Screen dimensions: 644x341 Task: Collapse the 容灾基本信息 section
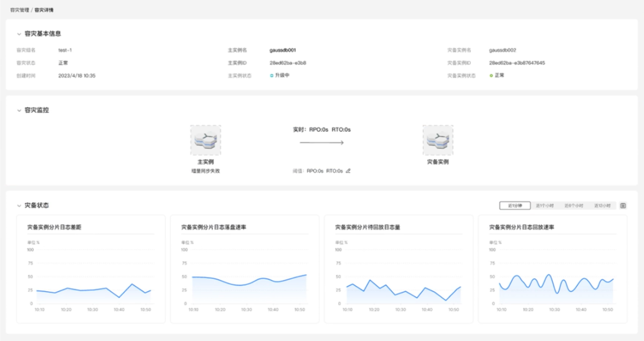click(x=19, y=34)
